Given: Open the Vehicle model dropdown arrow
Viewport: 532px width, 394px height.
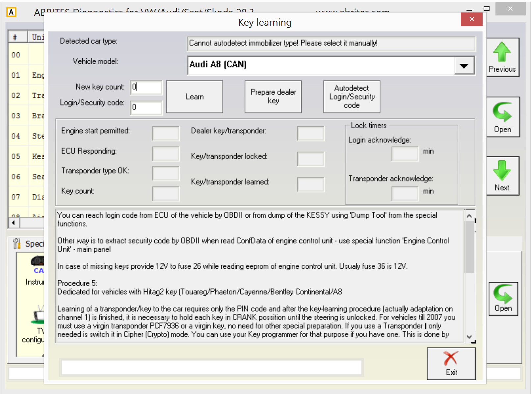Looking at the screenshot, I should 464,66.
